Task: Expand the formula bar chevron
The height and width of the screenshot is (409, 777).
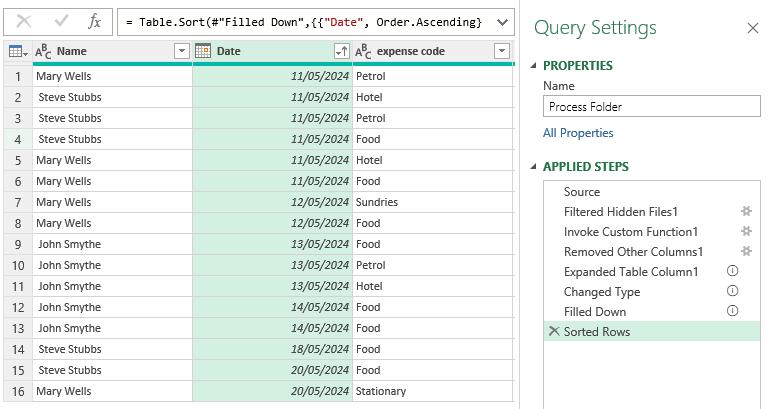Action: pos(502,22)
